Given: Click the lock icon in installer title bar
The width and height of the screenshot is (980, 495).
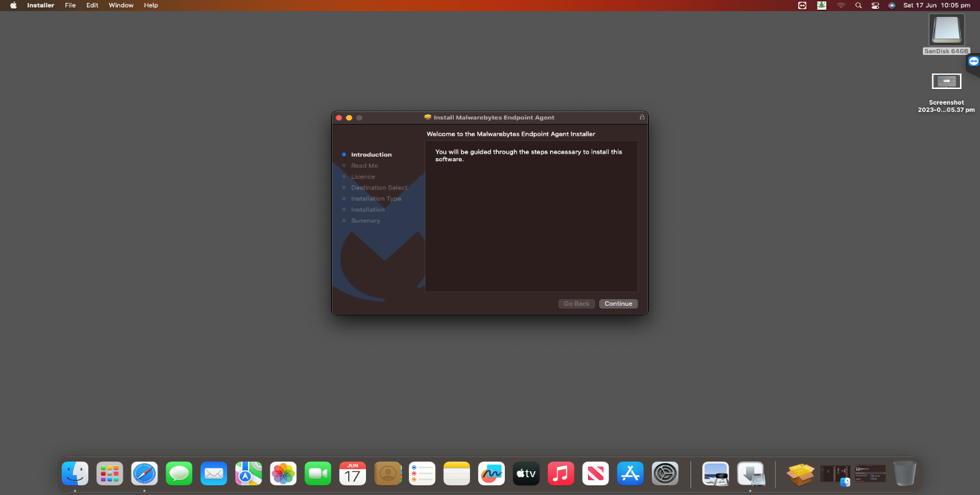Looking at the screenshot, I should point(642,117).
